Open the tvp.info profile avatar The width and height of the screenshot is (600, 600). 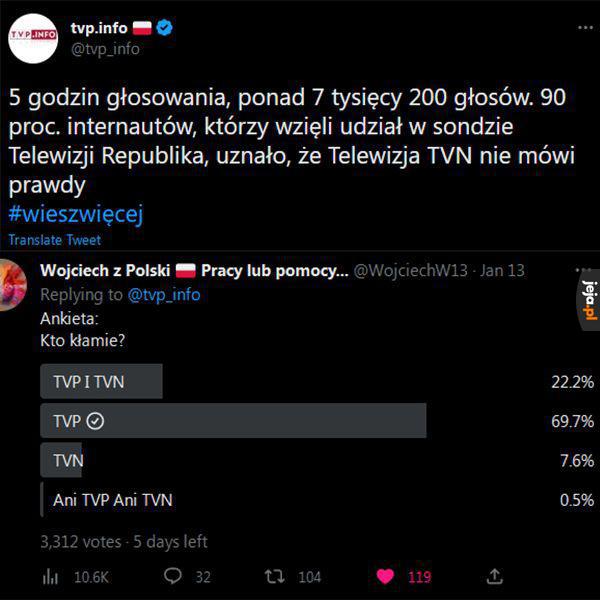tap(33, 38)
